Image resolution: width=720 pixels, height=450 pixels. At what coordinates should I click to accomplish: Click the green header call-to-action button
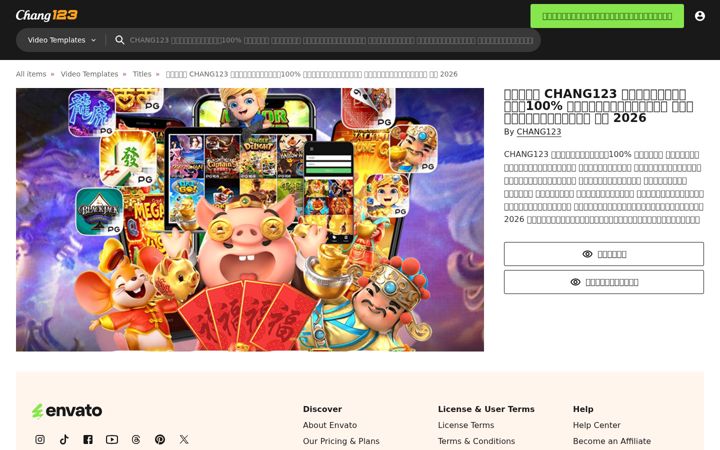point(607,16)
